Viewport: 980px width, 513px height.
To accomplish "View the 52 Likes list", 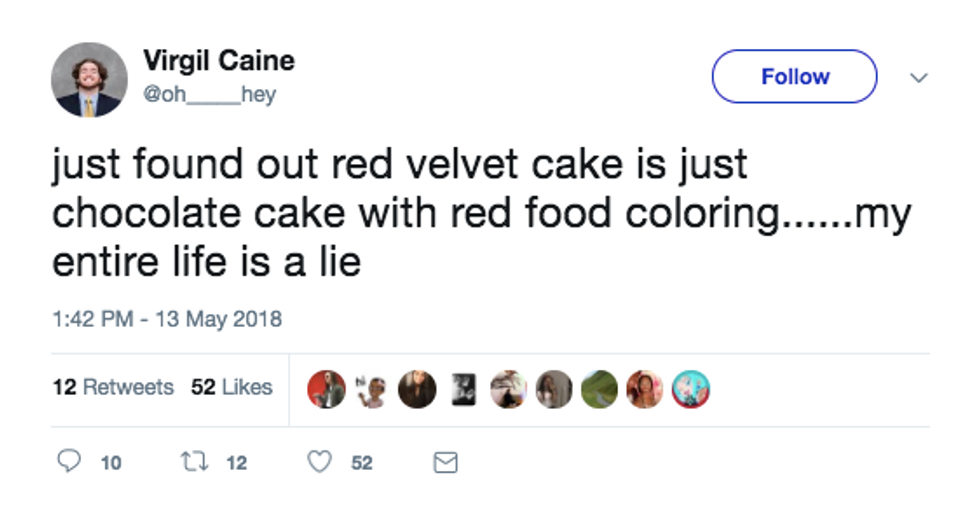I will click(x=232, y=387).
